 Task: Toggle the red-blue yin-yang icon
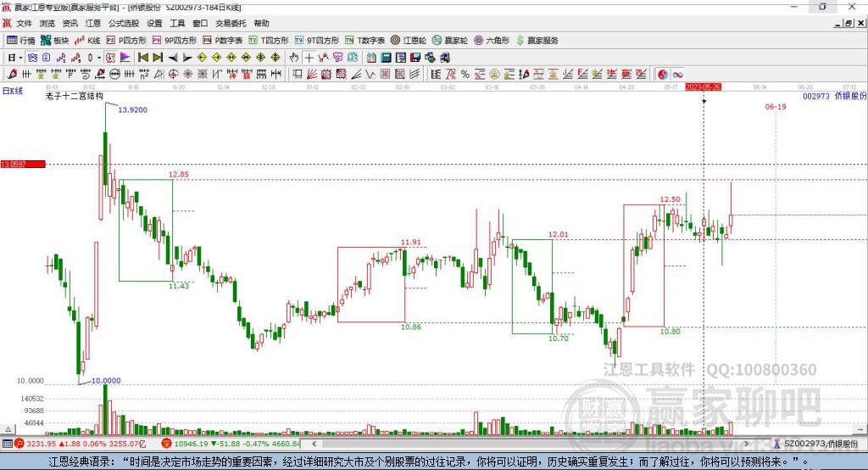[x=662, y=75]
